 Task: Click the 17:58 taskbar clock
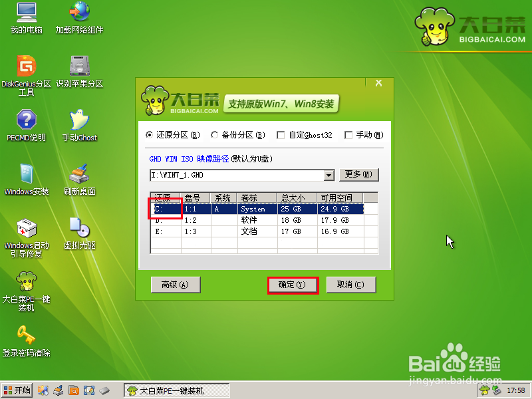point(516,391)
